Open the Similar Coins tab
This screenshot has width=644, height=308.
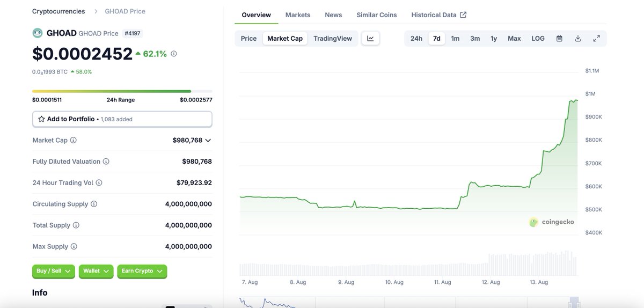pyautogui.click(x=377, y=15)
